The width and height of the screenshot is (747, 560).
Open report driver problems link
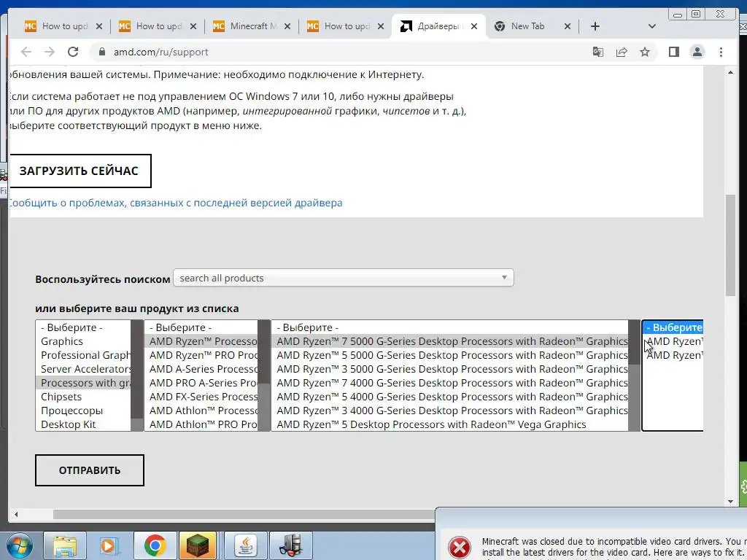coord(175,203)
